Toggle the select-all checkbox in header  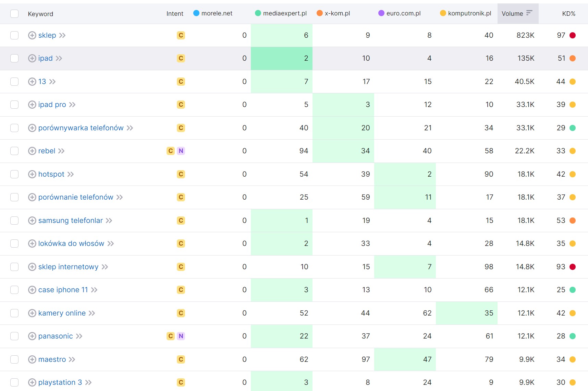(x=14, y=14)
